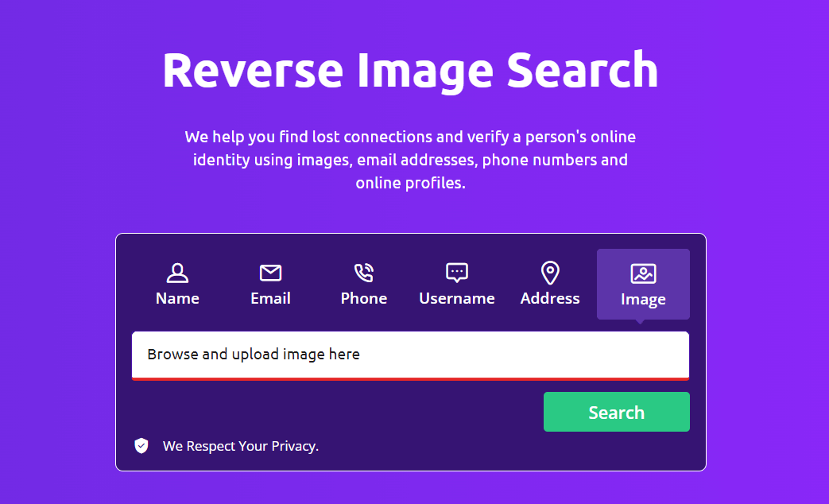
Task: Go to the Address tab label
Action: click(x=550, y=299)
